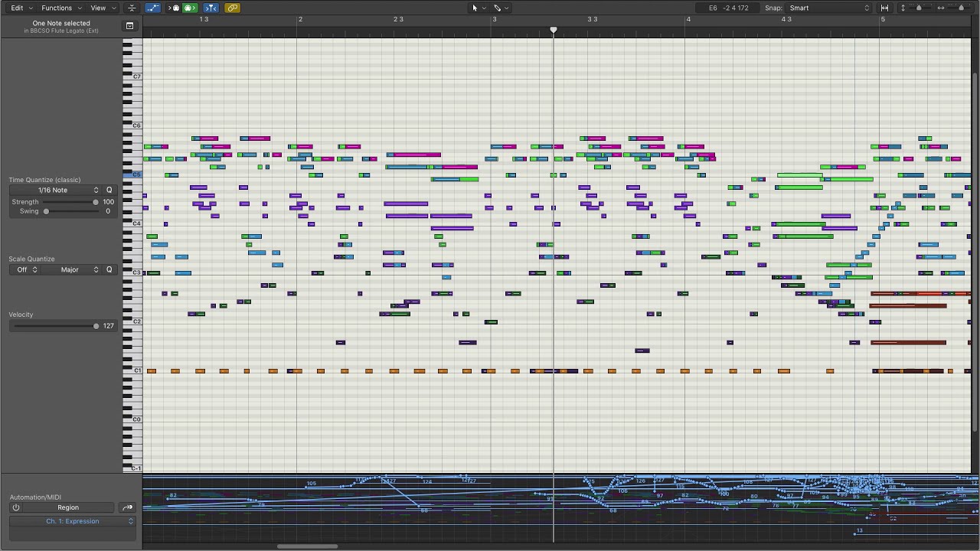Click the Region automation mode button
This screenshot has width=980, height=551.
68,507
